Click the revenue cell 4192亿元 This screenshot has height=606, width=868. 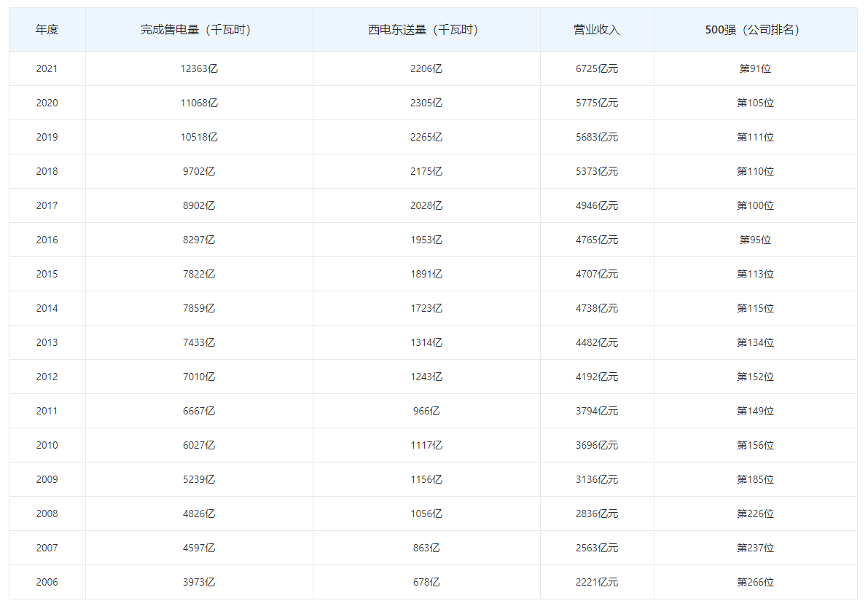pyautogui.click(x=598, y=377)
